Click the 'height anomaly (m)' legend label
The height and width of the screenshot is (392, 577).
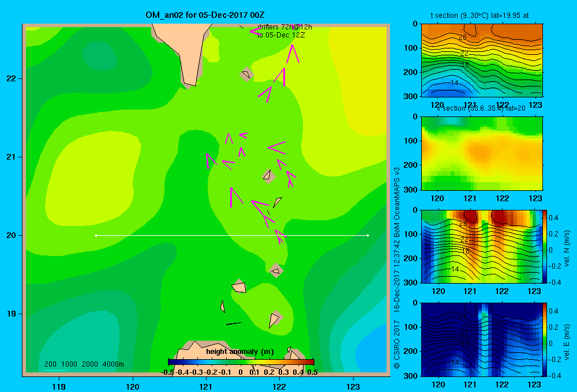click(x=240, y=352)
